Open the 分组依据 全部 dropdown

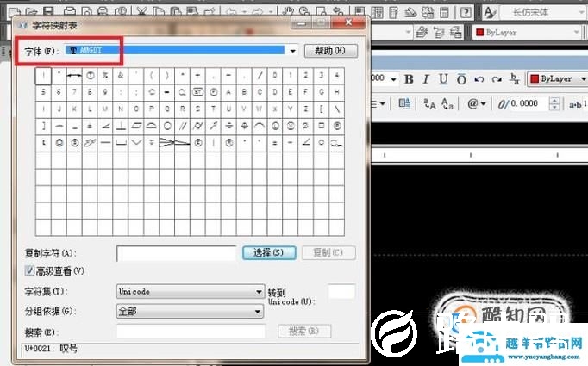(190, 311)
